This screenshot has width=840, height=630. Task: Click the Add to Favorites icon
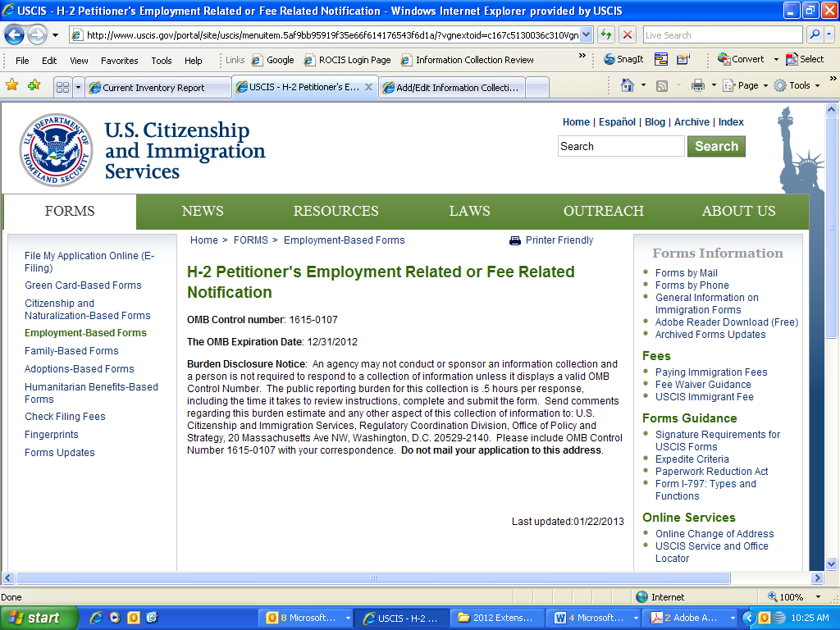click(x=33, y=85)
